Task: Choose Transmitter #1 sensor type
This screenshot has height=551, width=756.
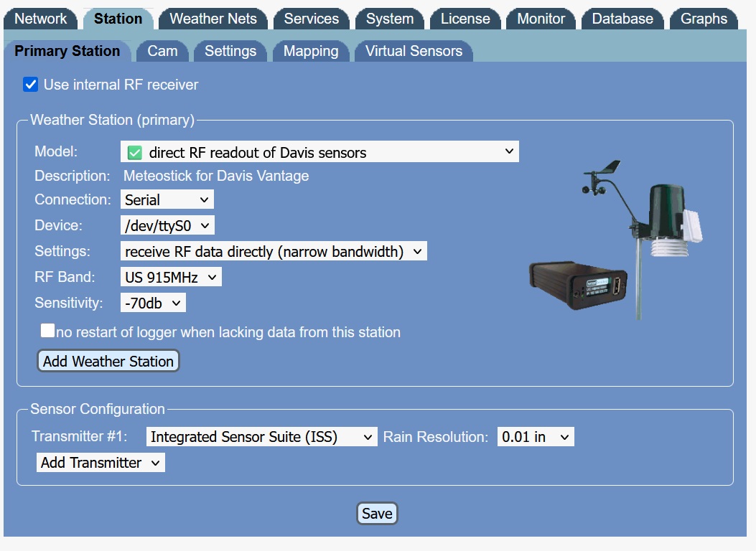Action: 261,436
